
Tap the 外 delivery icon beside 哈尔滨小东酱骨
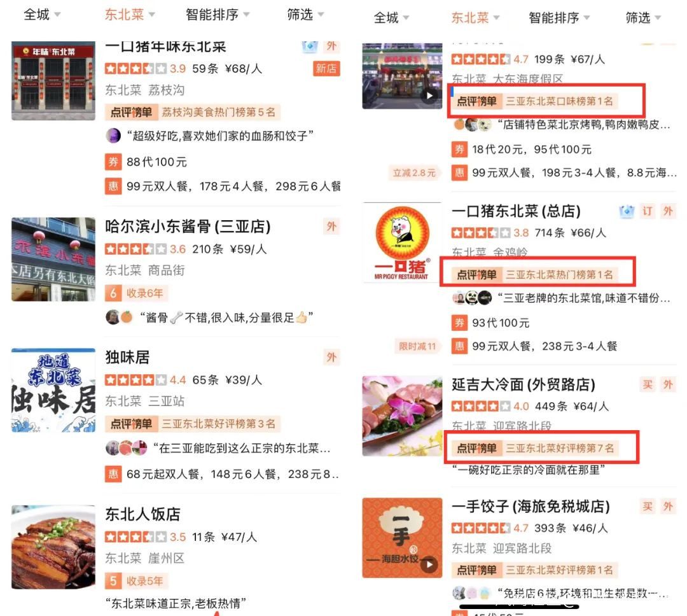coord(331,227)
